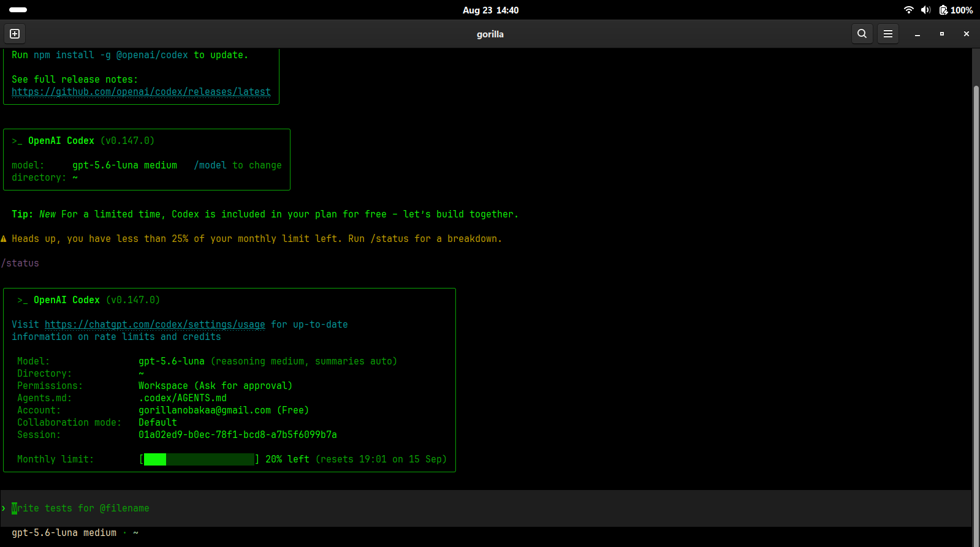The image size is (980, 547).
Task: Open the chatgpt.com codex settings usage link
Action: [155, 325]
